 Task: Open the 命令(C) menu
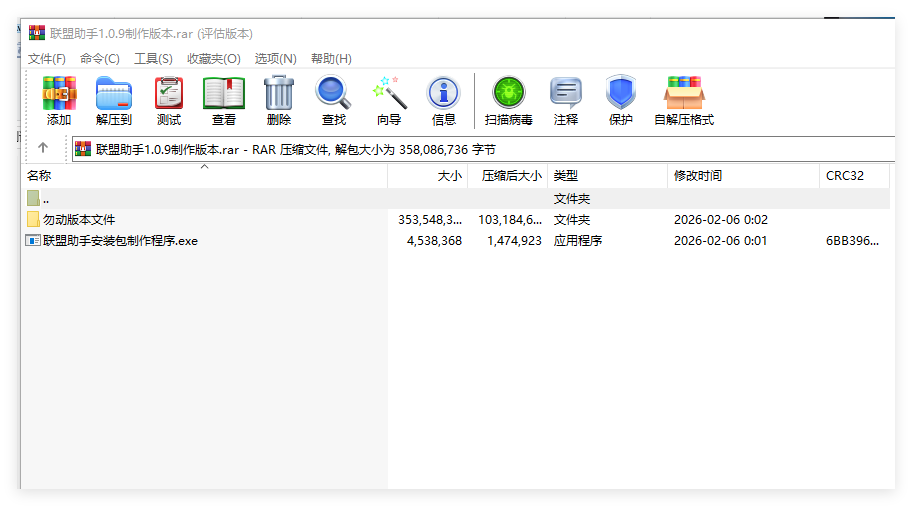pyautogui.click(x=99, y=59)
